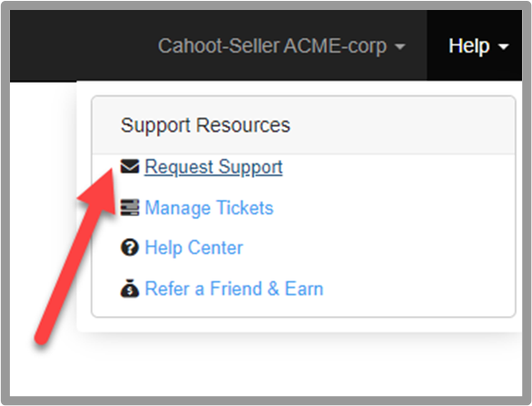Open the Refer a Friend & Earn link
The height and width of the screenshot is (406, 532).
[x=234, y=289]
